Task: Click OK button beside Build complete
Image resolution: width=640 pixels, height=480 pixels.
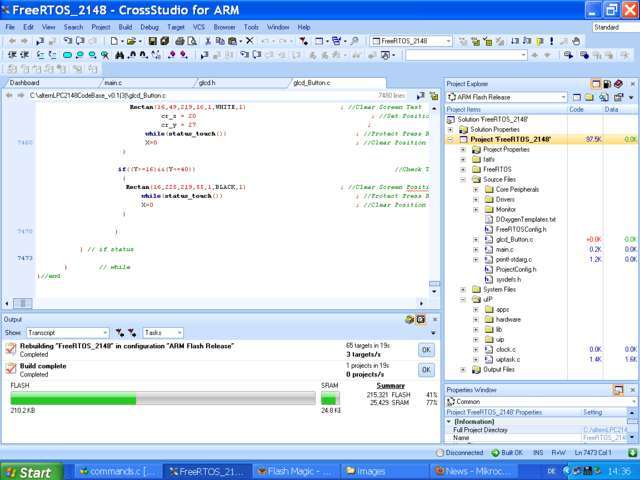Action: tap(425, 370)
